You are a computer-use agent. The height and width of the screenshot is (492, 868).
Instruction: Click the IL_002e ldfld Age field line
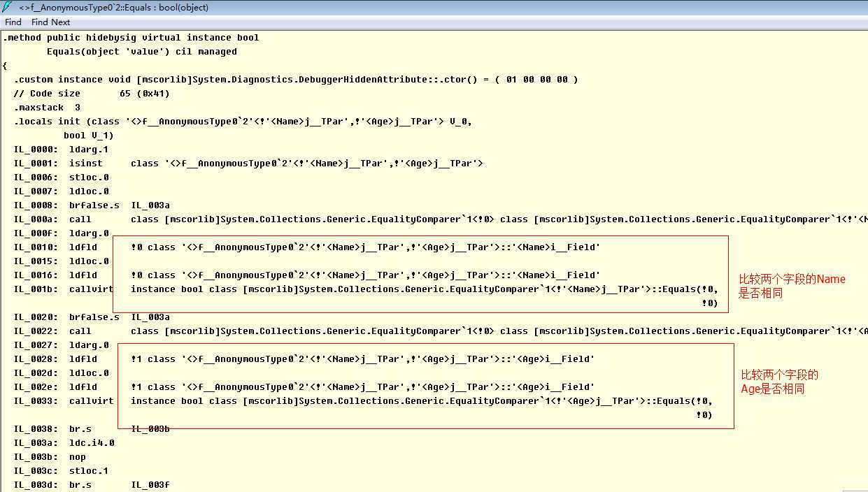point(304,387)
